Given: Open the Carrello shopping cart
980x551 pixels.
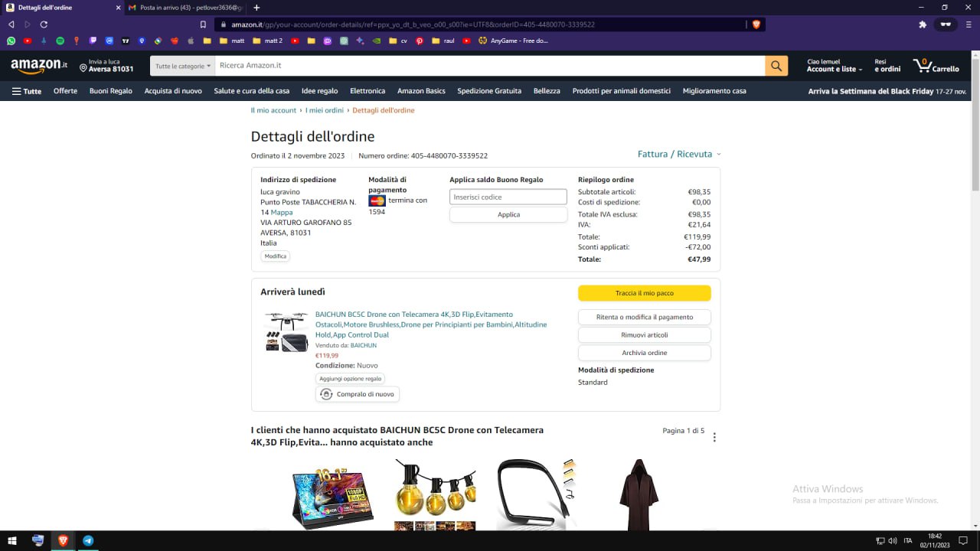Looking at the screenshot, I should (x=936, y=66).
